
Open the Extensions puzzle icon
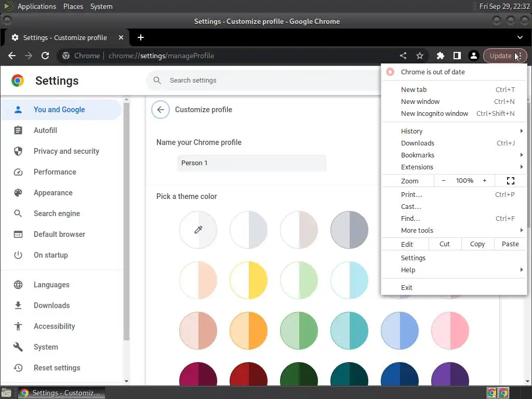[x=441, y=56]
